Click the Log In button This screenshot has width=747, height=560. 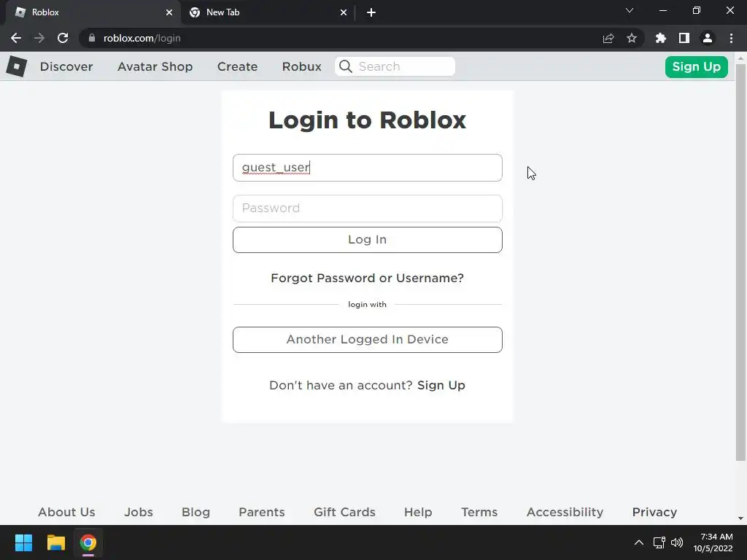368,239
